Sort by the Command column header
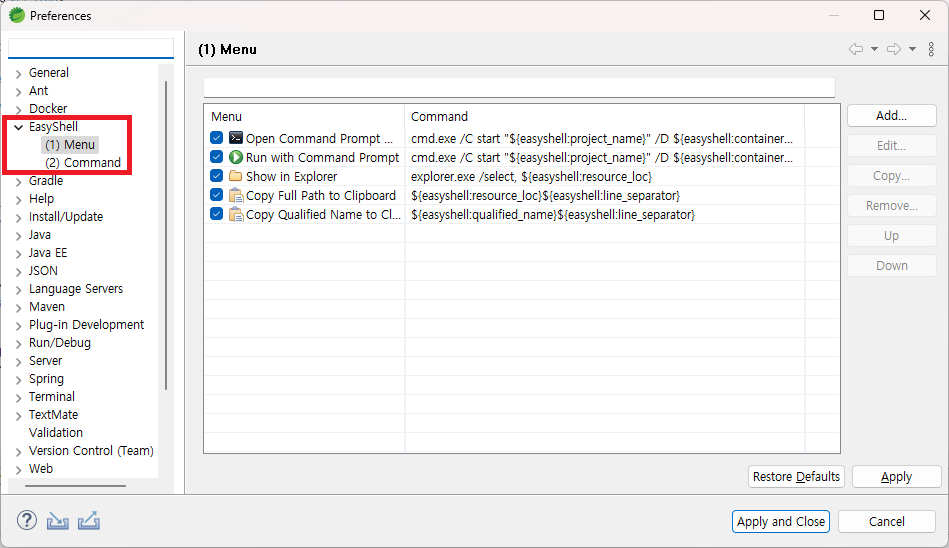Viewport: 949px width, 548px height. click(605, 116)
